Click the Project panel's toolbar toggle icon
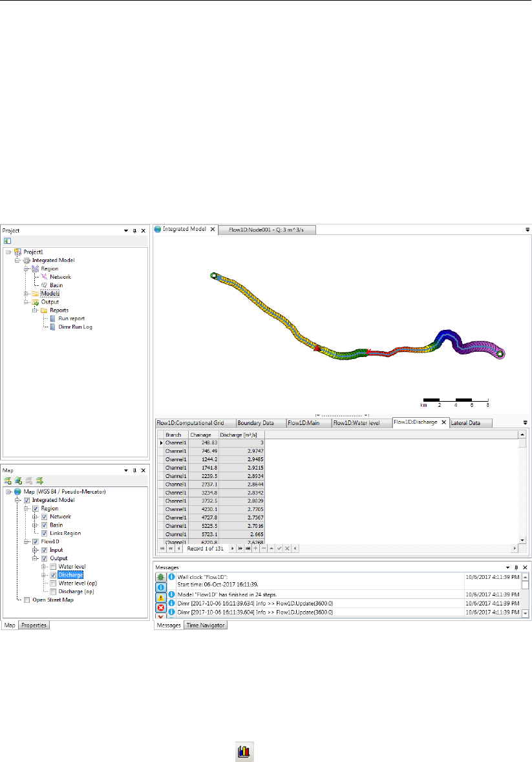532x762 pixels. 7,241
